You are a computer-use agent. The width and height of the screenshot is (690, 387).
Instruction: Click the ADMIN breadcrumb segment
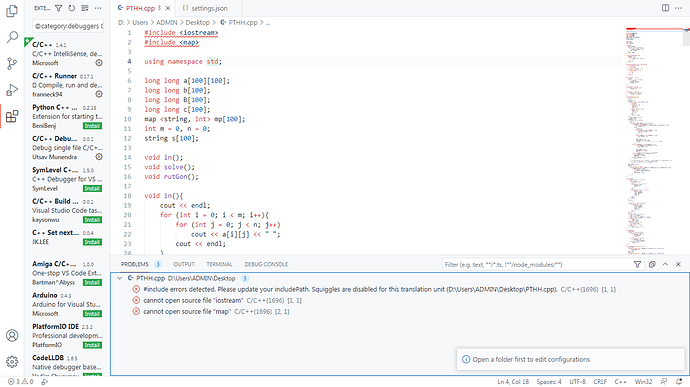pyautogui.click(x=167, y=22)
